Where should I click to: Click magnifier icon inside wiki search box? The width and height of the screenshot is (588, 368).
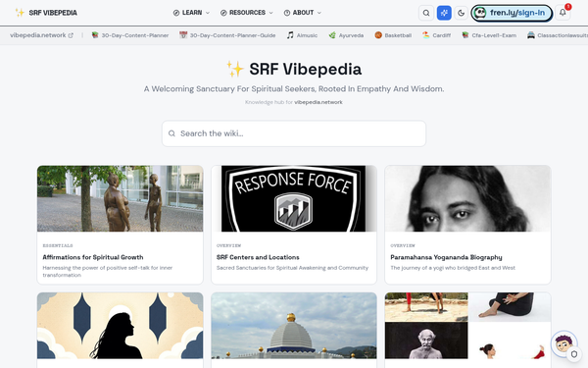tap(171, 133)
